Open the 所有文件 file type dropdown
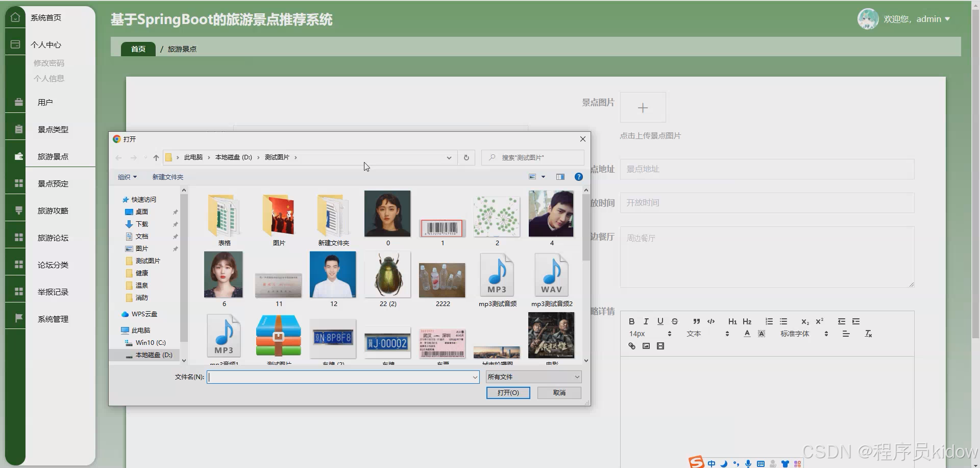This screenshot has height=468, width=980. click(533, 377)
